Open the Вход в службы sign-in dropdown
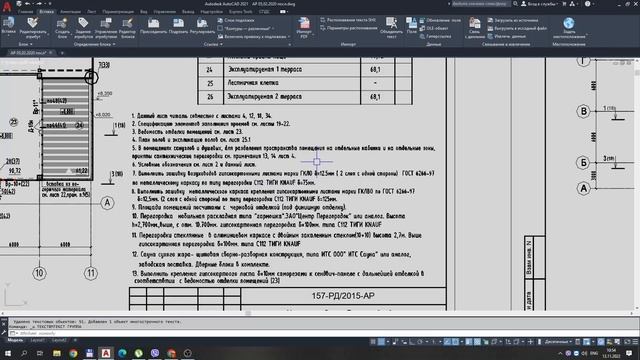The width and height of the screenshot is (640, 360). pos(541,4)
